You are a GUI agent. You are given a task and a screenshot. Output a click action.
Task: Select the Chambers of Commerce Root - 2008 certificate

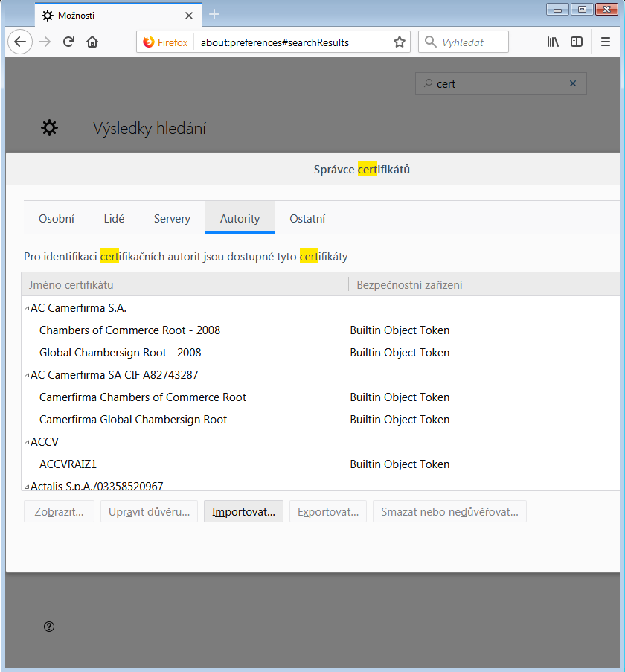(129, 330)
